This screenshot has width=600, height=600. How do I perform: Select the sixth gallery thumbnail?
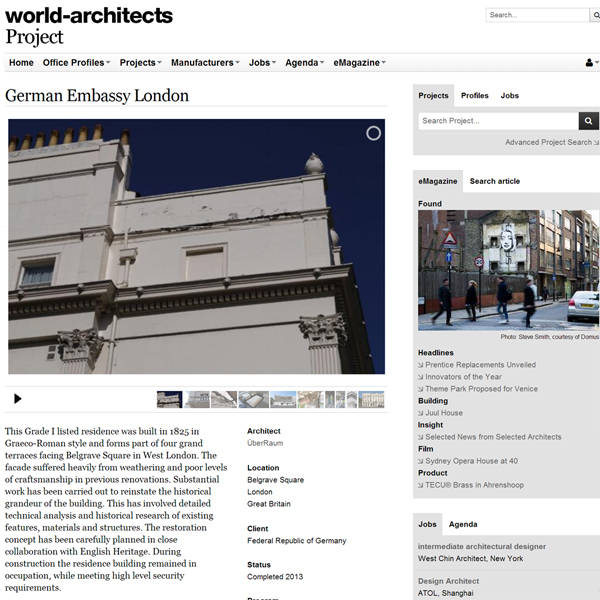pyautogui.click(x=310, y=399)
